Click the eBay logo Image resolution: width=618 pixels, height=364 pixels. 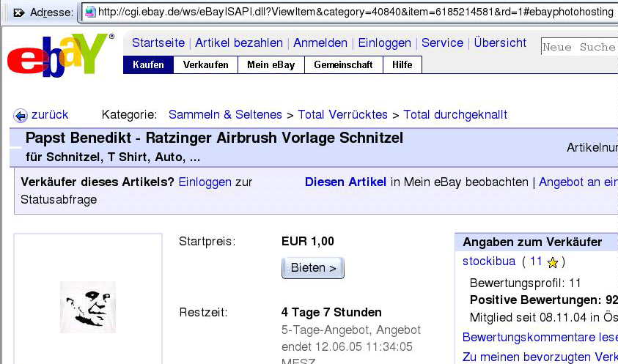click(x=60, y=55)
